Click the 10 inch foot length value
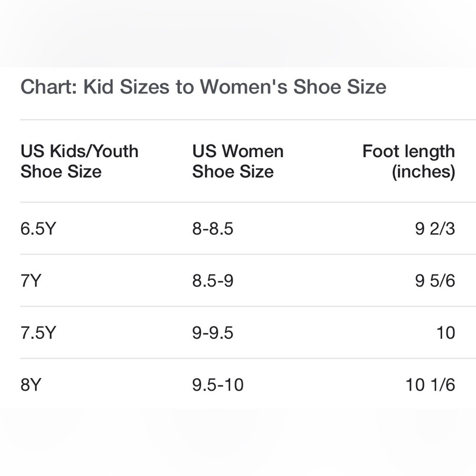Viewport: 476px width, 476px height. [x=446, y=333]
